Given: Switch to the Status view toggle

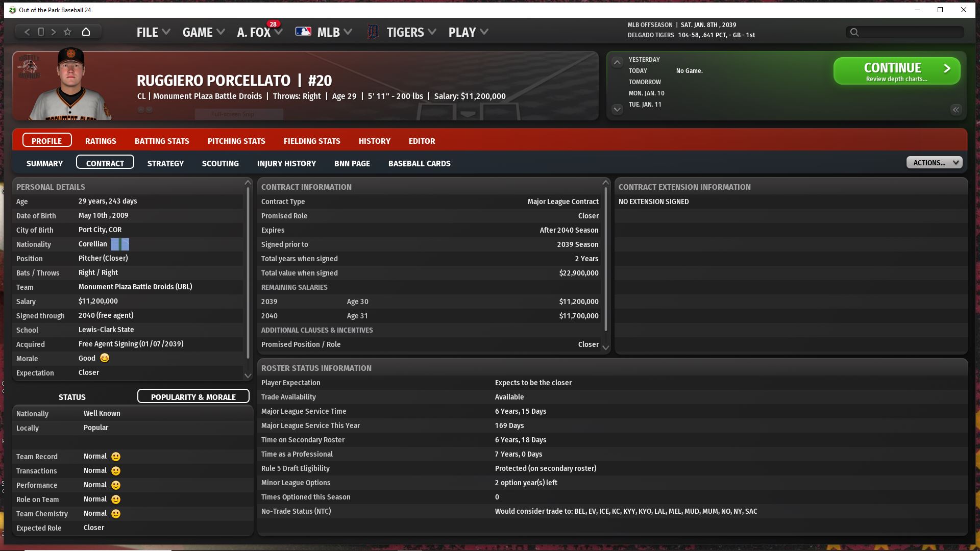Looking at the screenshot, I should [72, 397].
